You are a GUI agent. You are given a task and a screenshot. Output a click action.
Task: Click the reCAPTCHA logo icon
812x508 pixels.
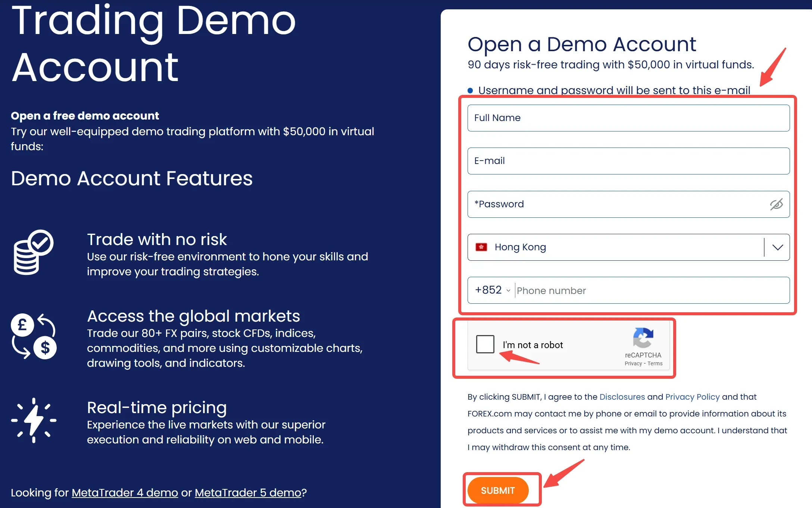click(x=643, y=338)
